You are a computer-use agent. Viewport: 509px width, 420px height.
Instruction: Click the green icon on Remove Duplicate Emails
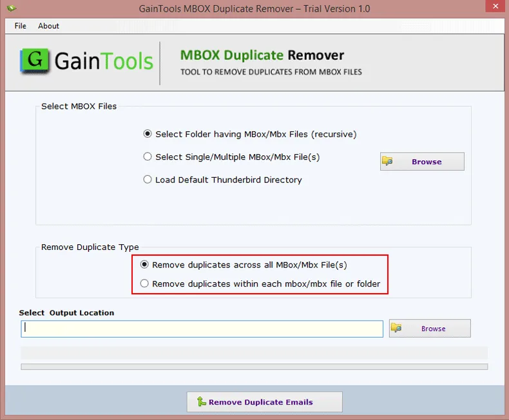coord(202,402)
